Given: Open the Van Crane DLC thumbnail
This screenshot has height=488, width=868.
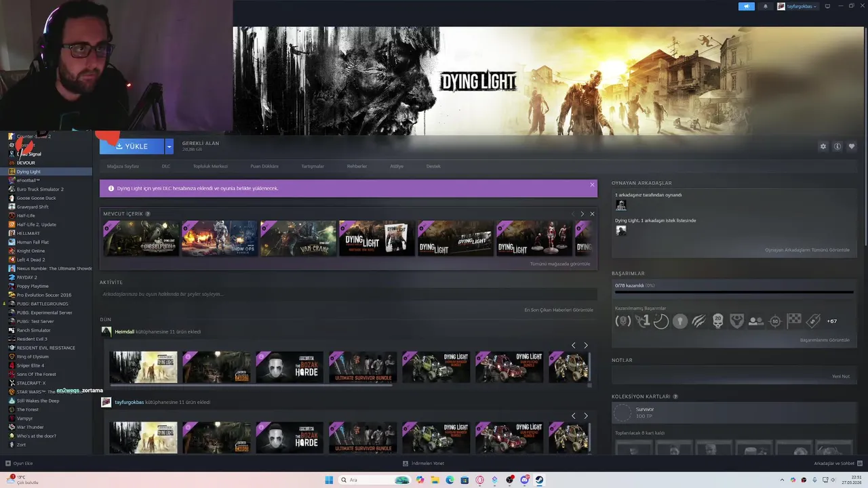Looking at the screenshot, I should pyautogui.click(x=298, y=239).
